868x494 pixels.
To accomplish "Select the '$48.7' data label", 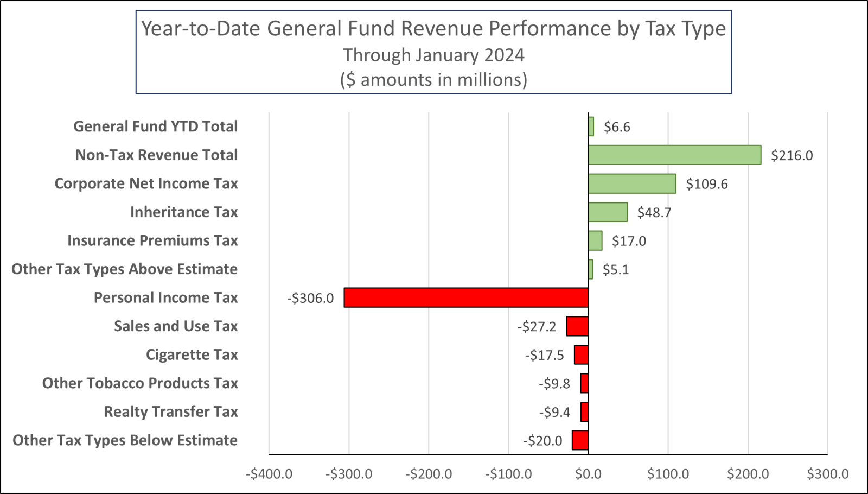I will 654,213.
